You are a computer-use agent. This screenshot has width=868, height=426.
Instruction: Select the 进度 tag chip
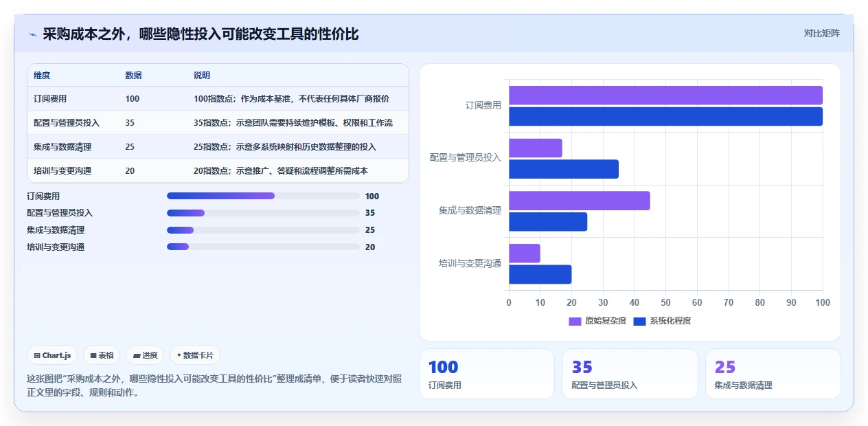tap(145, 355)
